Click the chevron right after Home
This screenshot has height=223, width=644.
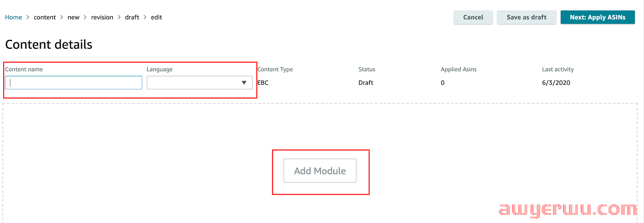click(28, 17)
